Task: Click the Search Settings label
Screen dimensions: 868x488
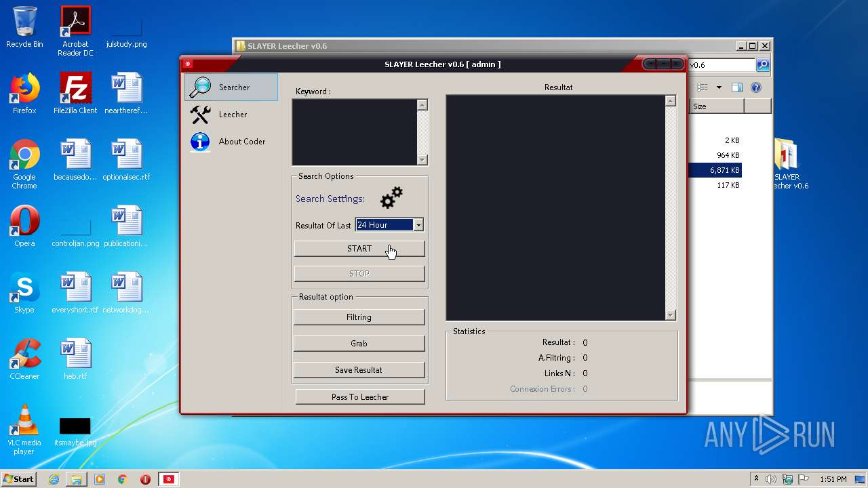Action: coord(330,199)
